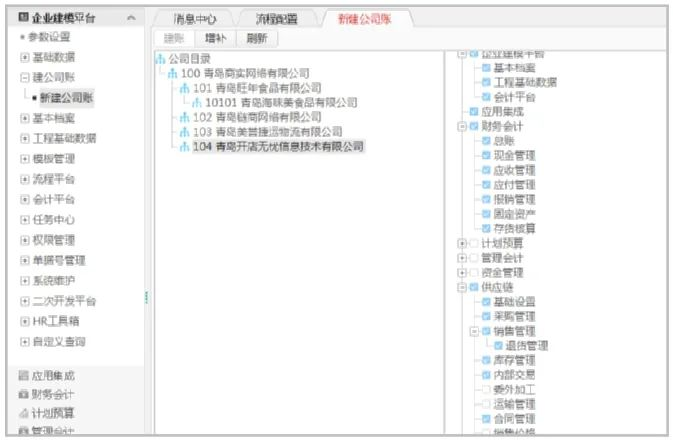Expand the 计划预算 node in module tree
The width and height of the screenshot is (673, 440).
click(x=461, y=243)
